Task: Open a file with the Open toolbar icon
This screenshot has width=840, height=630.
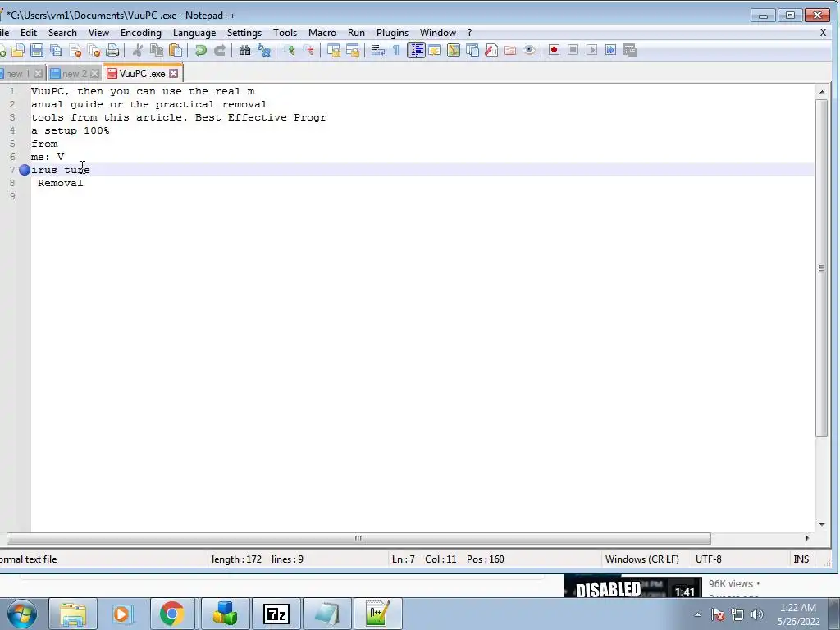Action: tap(18, 50)
